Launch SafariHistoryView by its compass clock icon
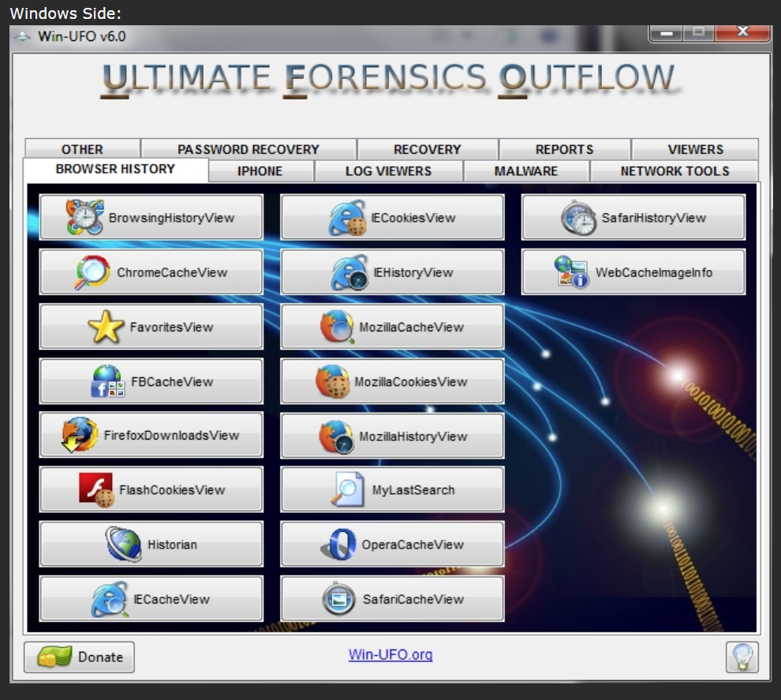 (x=578, y=217)
